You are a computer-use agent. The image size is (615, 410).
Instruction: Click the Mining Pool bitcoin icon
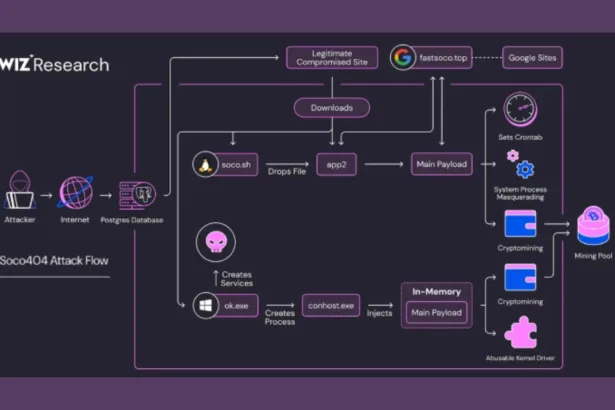point(593,226)
